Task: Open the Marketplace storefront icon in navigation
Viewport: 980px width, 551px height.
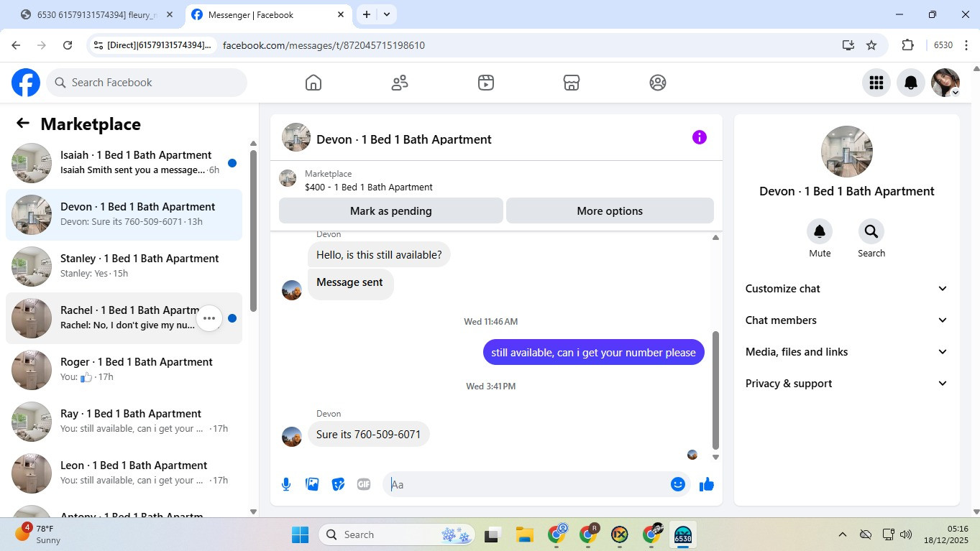Action: point(572,83)
